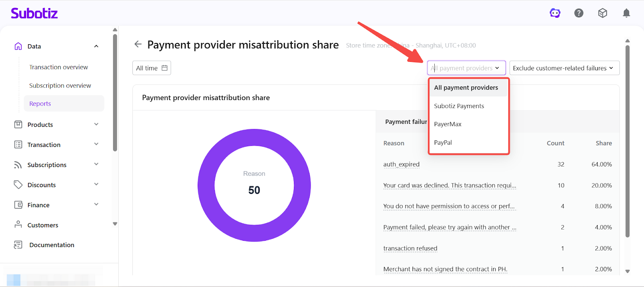This screenshot has width=644, height=287.
Task: Open the help question mark icon
Action: [579, 13]
